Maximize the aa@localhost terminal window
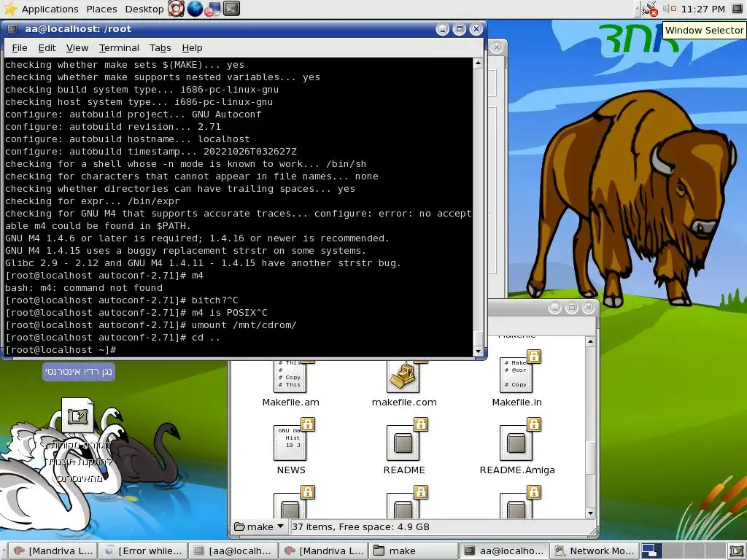The image size is (747, 560). (x=460, y=29)
